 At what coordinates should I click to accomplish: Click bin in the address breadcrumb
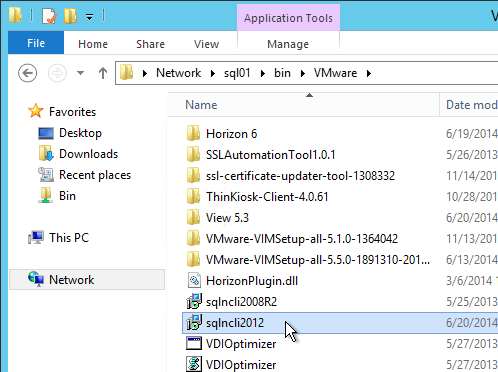pyautogui.click(x=282, y=73)
